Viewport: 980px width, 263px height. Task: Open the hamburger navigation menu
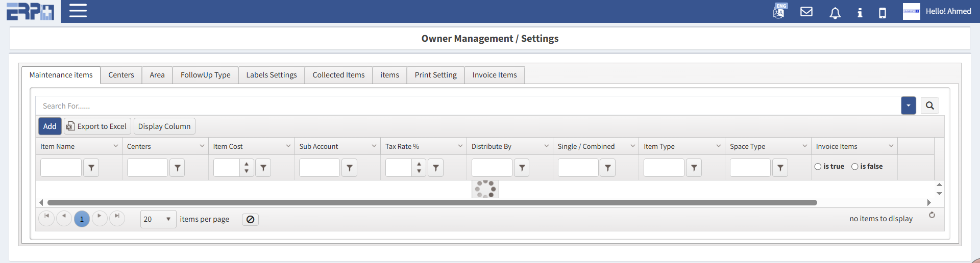(78, 11)
